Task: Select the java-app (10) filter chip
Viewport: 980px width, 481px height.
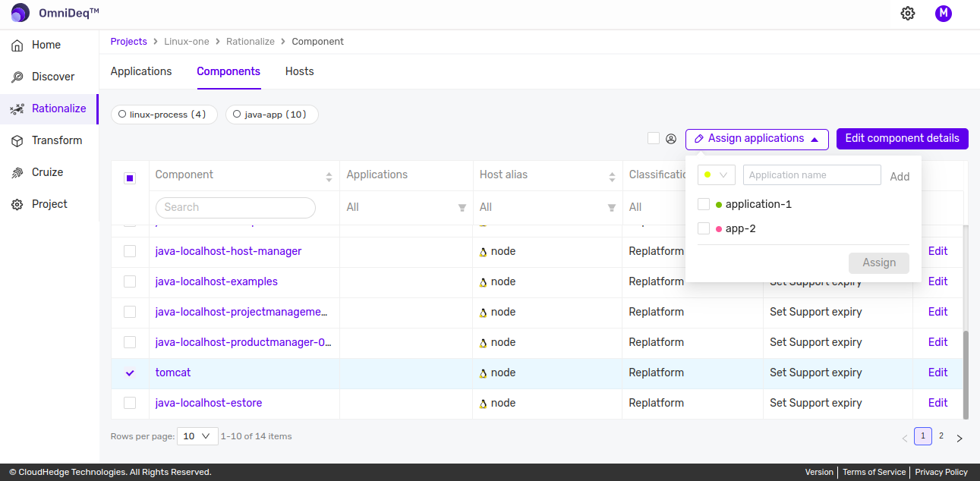Action: click(x=272, y=115)
